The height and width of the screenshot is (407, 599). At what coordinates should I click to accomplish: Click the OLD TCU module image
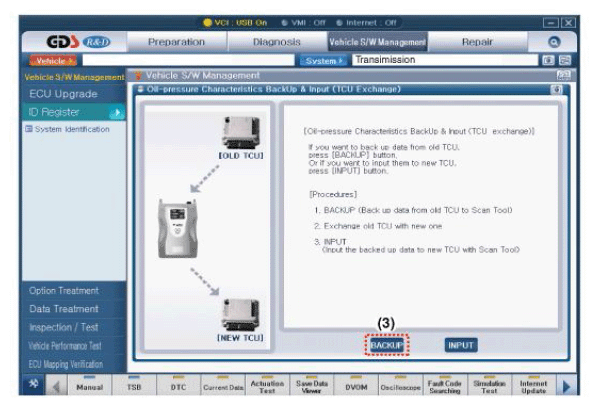241,133
